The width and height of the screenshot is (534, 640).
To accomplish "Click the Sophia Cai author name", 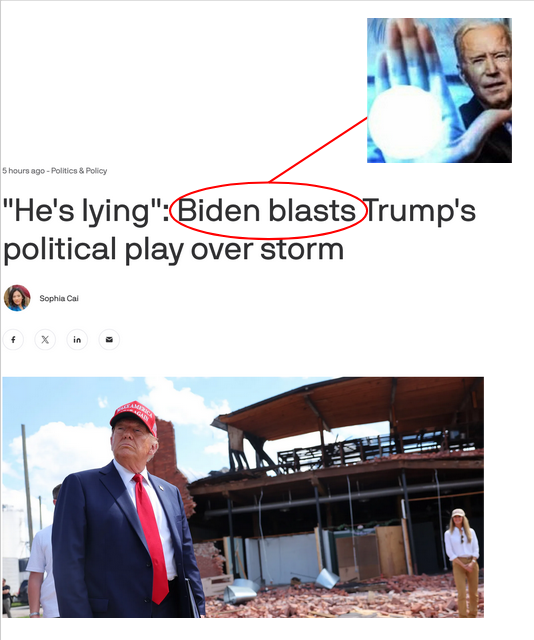I will tap(59, 298).
